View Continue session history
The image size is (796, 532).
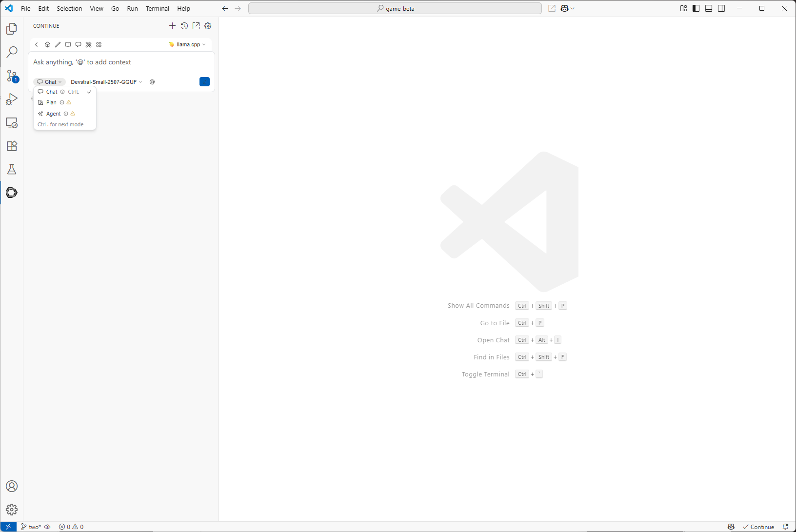point(184,26)
